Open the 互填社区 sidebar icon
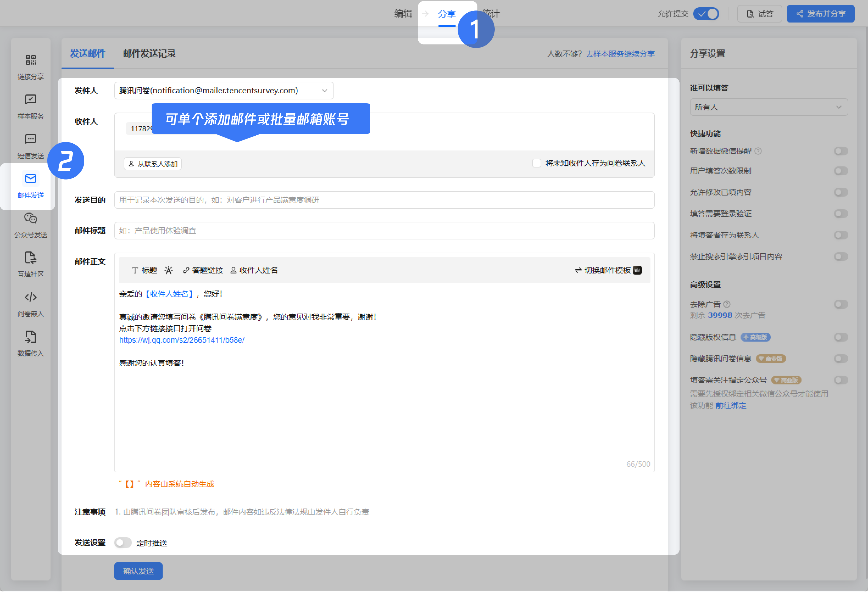 [x=30, y=258]
